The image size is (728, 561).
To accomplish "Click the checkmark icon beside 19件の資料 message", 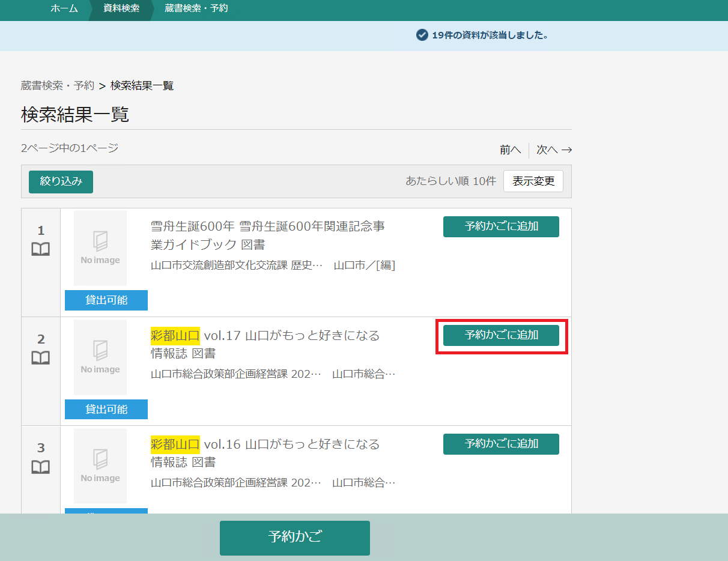I will point(422,35).
